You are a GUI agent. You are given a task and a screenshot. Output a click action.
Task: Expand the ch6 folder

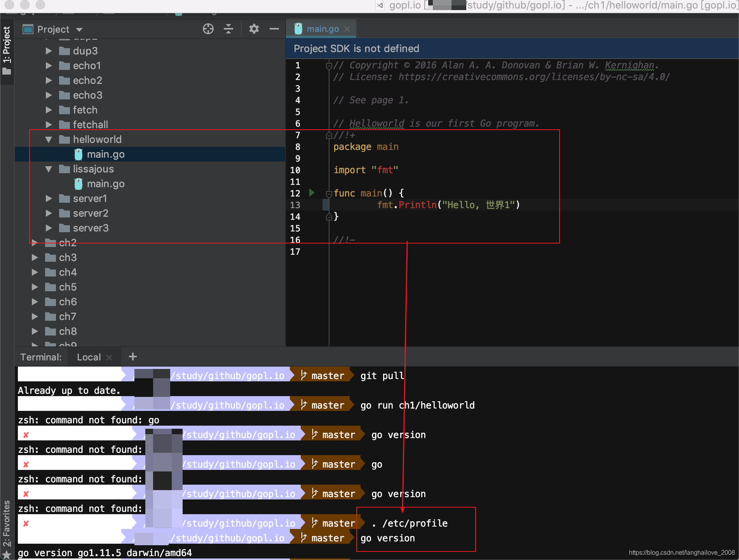[x=35, y=302]
